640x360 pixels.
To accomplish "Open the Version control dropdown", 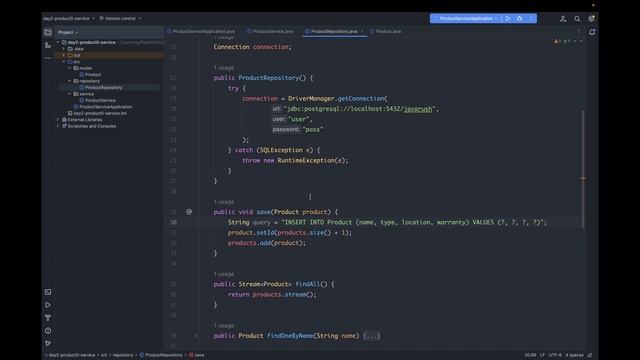I will click(120, 19).
